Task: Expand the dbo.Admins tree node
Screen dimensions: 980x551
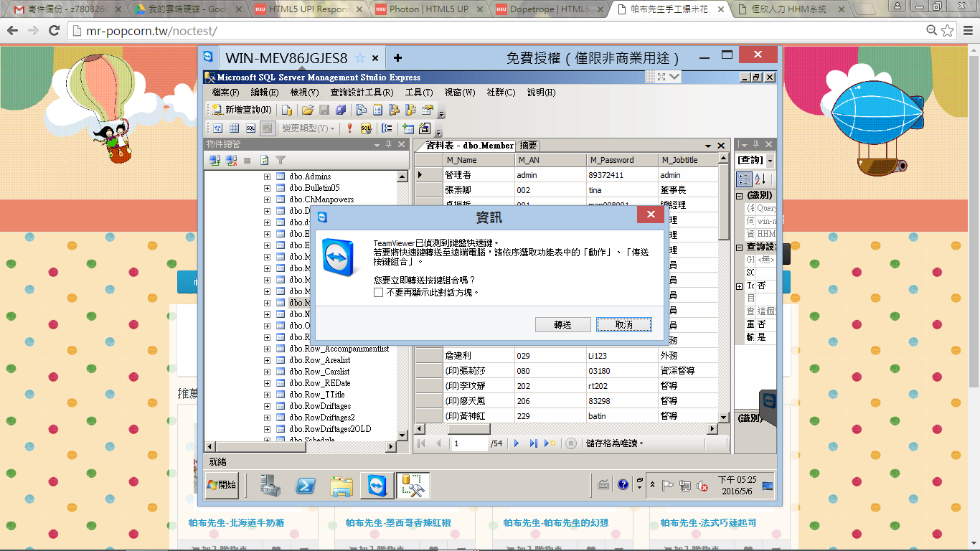Action: click(267, 176)
